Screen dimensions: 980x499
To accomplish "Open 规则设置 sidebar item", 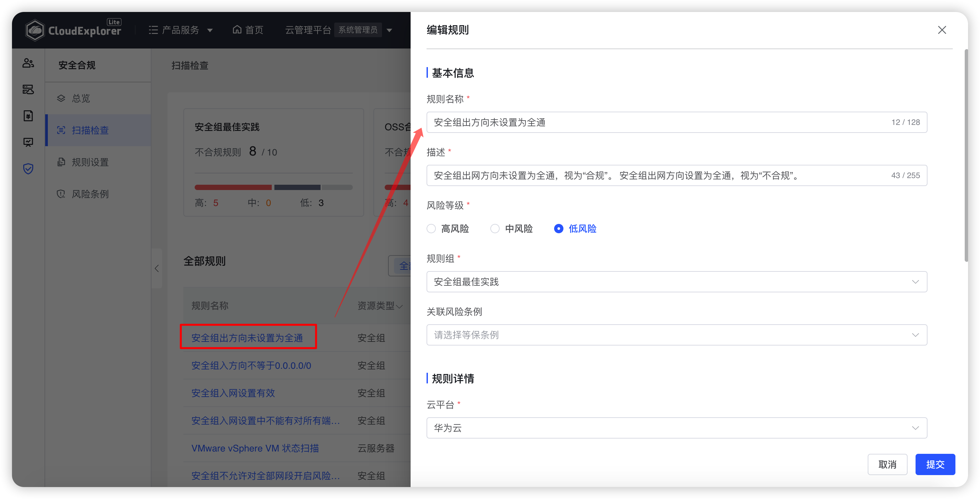I will [98, 162].
